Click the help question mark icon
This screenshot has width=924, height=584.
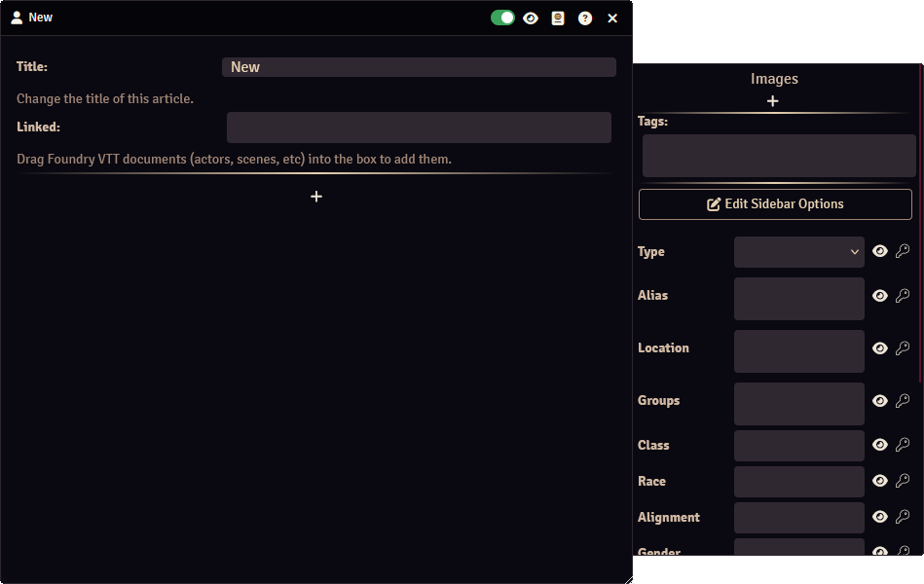585,18
